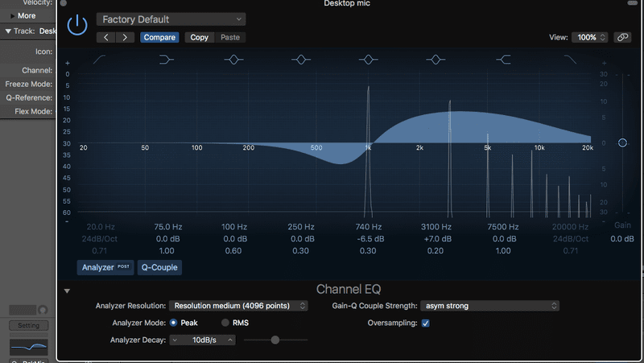Screen dimensions: 644x363
Task: Enable the high-cut filter band icon
Action: [x=570, y=60]
